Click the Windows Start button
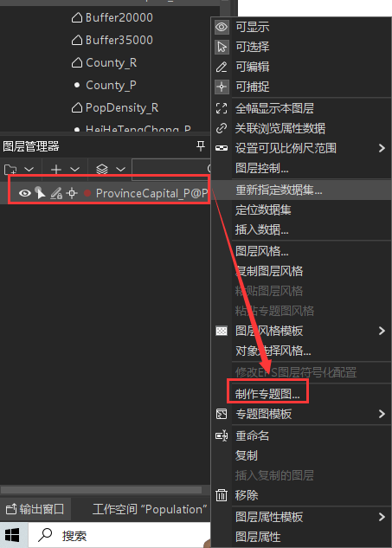Image resolution: width=392 pixels, height=548 pixels. coord(12,535)
